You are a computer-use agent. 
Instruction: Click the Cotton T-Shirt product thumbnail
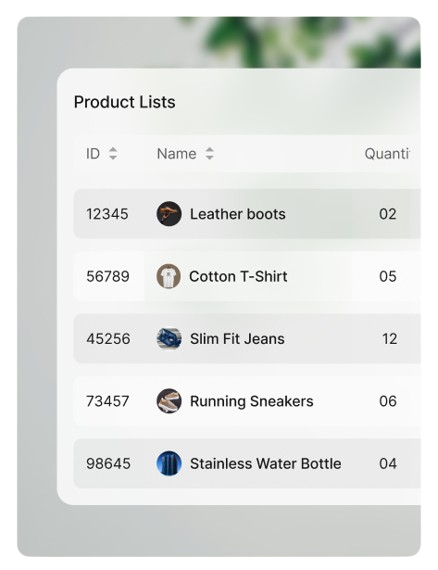point(169,276)
